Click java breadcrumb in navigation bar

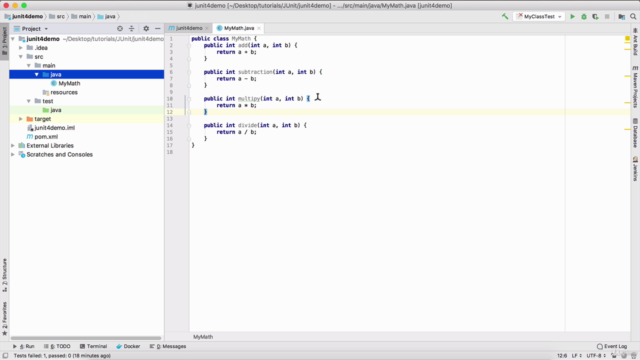coord(106,17)
